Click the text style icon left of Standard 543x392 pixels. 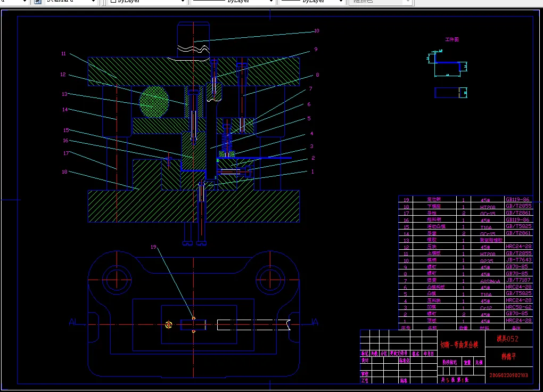pos(38,2)
